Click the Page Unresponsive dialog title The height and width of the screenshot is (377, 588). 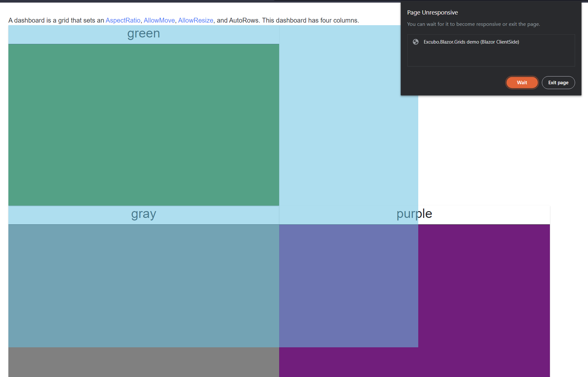click(x=432, y=12)
